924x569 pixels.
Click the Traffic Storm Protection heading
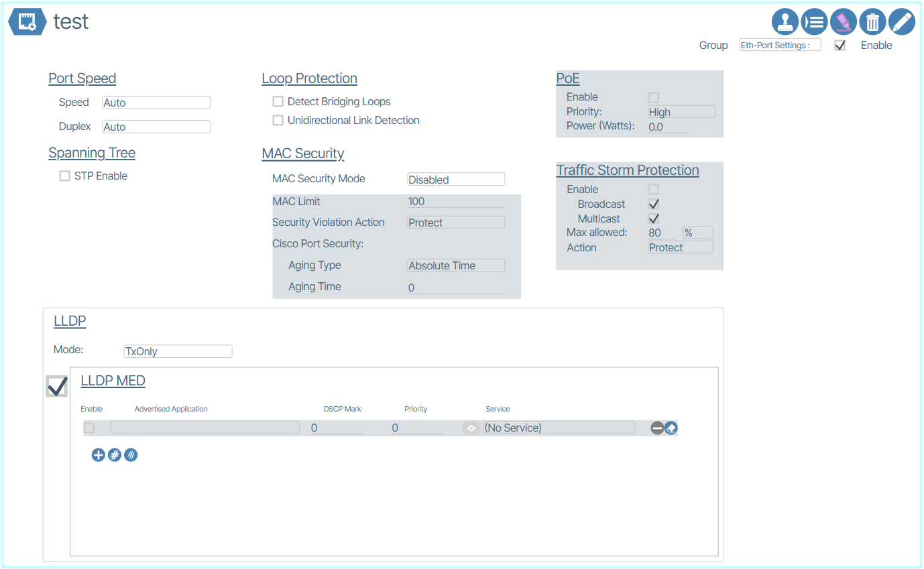click(x=628, y=170)
